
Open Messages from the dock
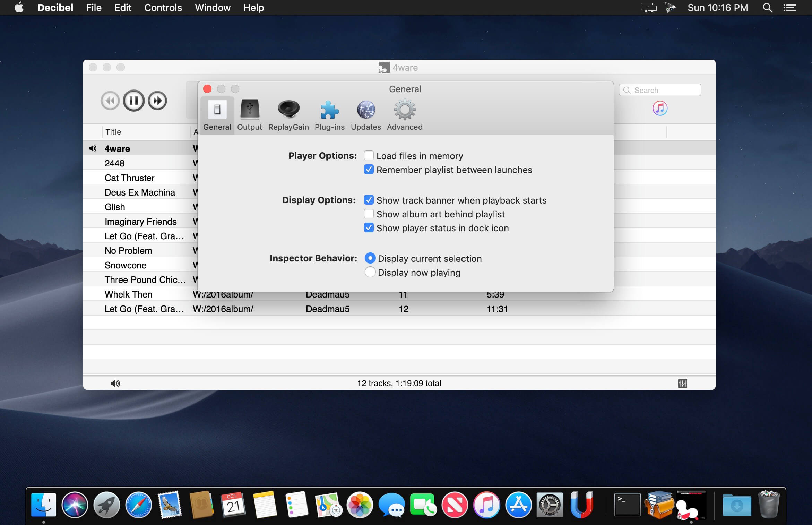[x=392, y=505]
